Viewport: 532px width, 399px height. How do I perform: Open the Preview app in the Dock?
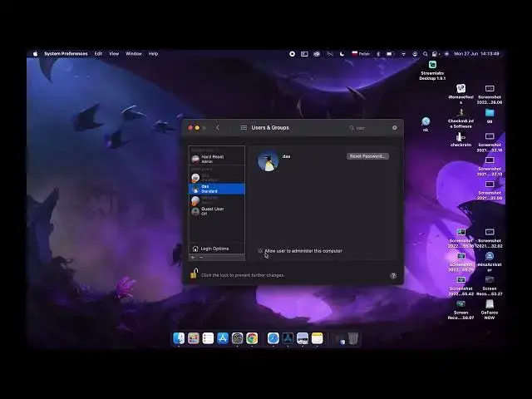coord(303,338)
